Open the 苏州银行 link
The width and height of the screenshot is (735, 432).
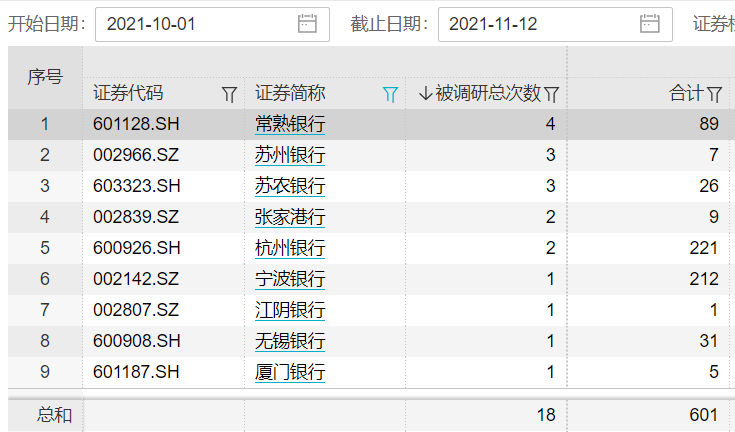[289, 156]
